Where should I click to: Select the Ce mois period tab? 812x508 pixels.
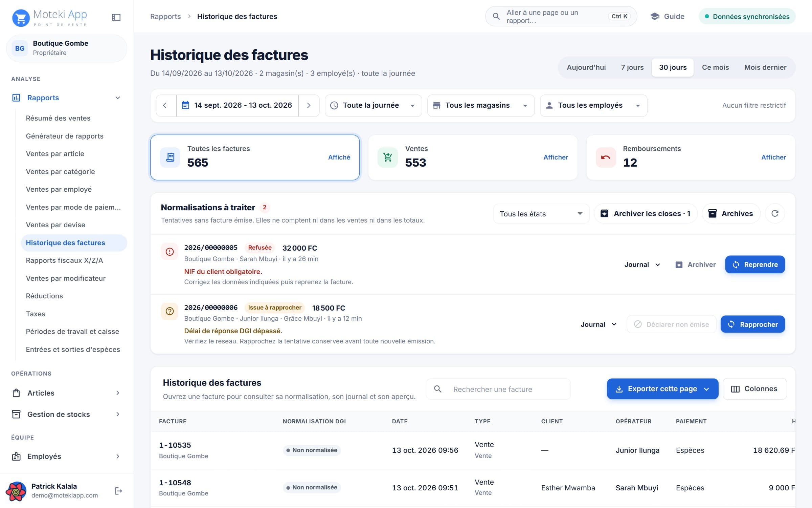pos(715,67)
